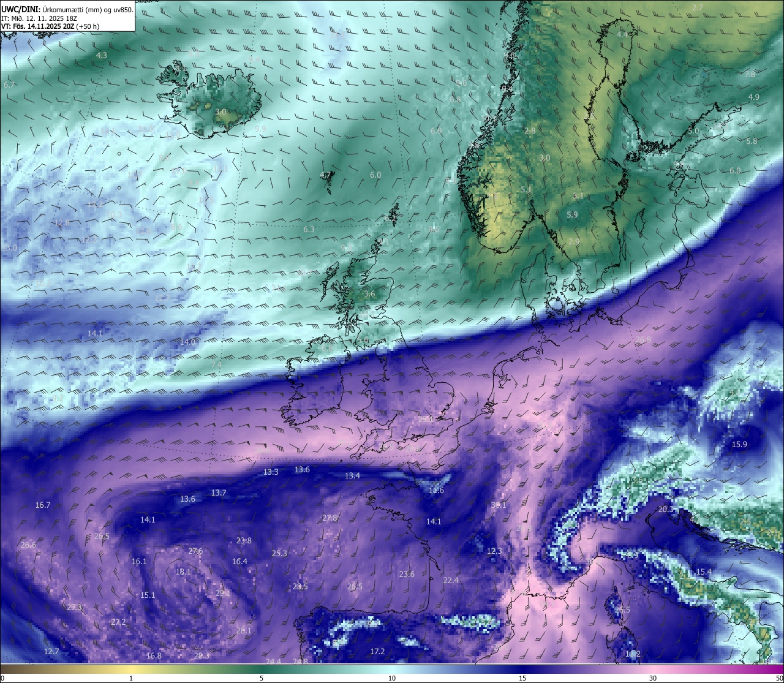Click the header title 'UWC/DINI: Úrkomumætti (mm) og uv850.'
The height and width of the screenshot is (683, 784).
tap(67, 9)
